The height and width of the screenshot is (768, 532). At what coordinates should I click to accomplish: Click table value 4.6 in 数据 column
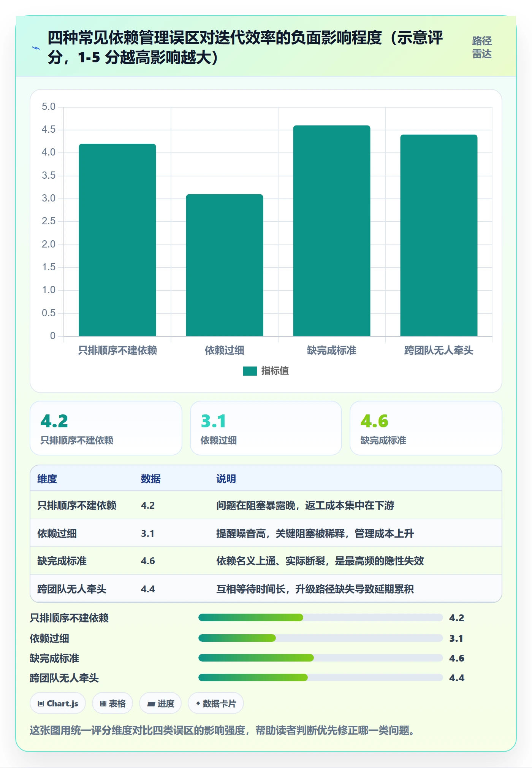point(148,561)
